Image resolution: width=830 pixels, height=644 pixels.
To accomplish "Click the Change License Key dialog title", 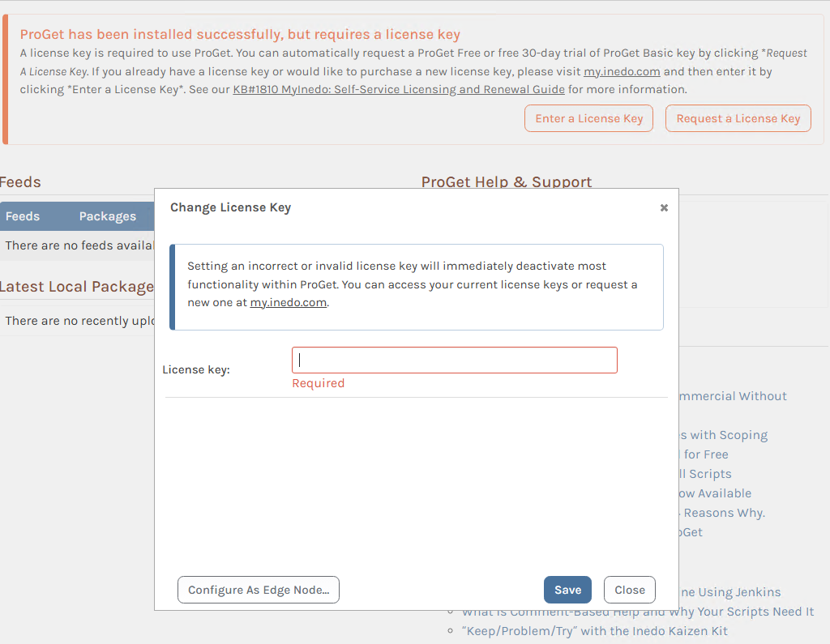I will (230, 207).
